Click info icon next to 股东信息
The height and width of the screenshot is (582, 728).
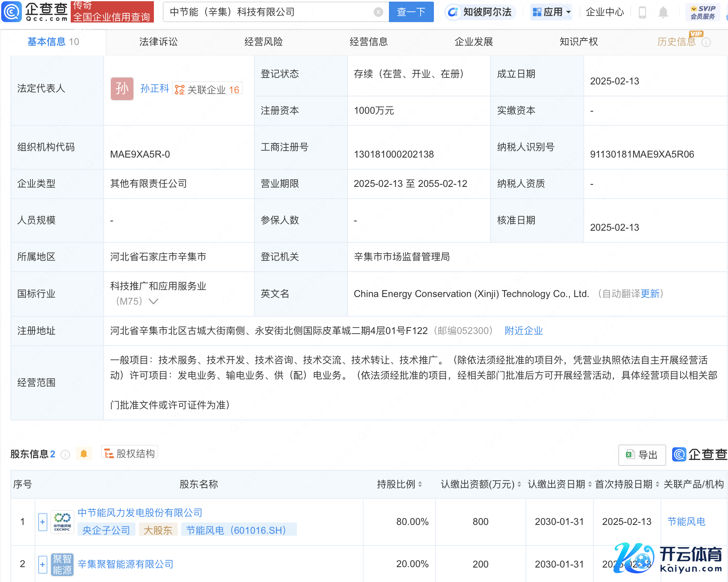point(65,454)
